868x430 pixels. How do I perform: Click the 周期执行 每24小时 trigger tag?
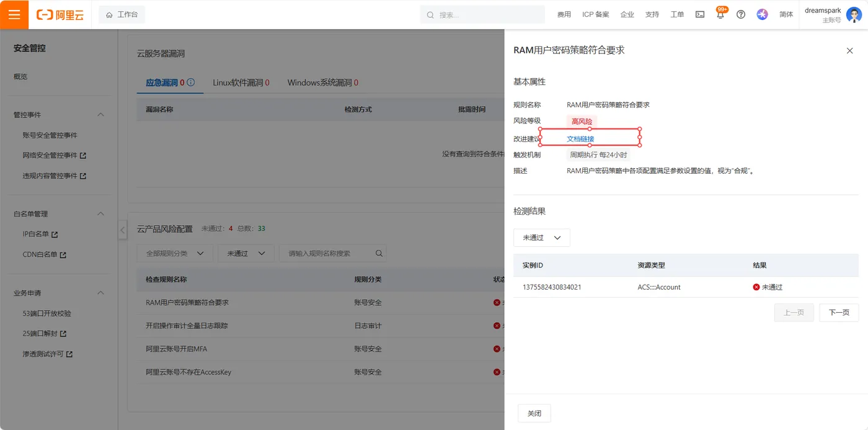(x=598, y=155)
